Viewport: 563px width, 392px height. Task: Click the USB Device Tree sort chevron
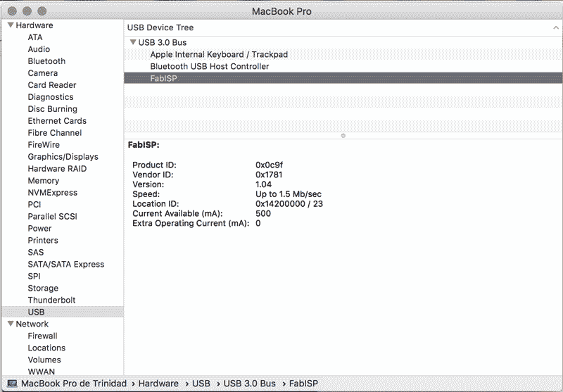(x=556, y=27)
